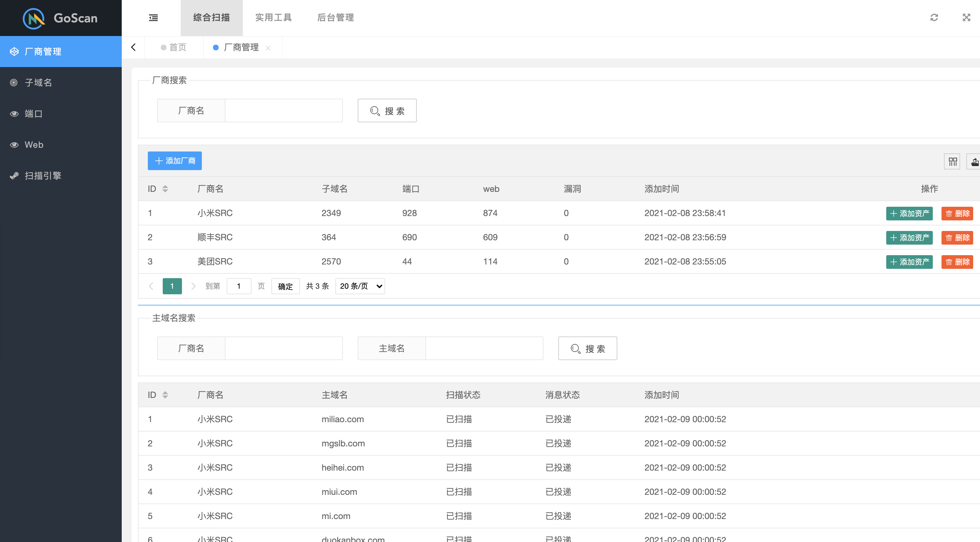Click timestamp 2021-02-08 23:58:41
980x542 pixels.
click(x=685, y=213)
